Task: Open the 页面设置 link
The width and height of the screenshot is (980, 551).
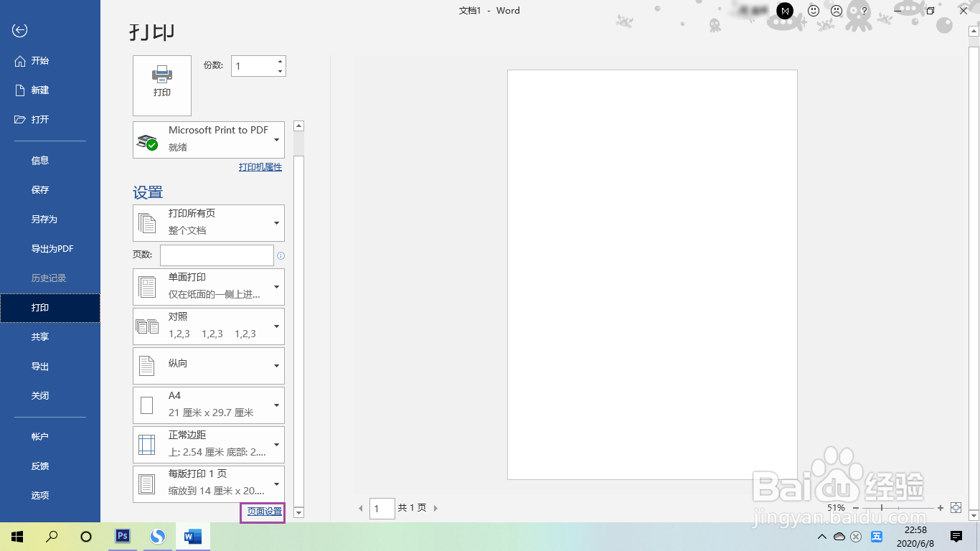Action: point(265,512)
